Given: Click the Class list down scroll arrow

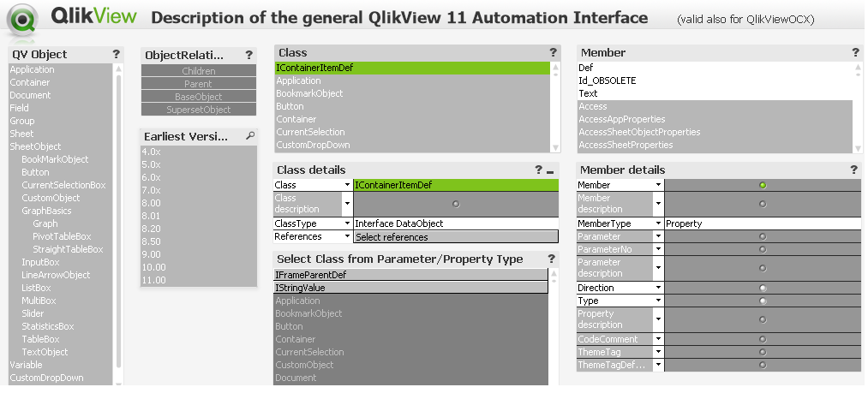Looking at the screenshot, I should click(x=556, y=148).
